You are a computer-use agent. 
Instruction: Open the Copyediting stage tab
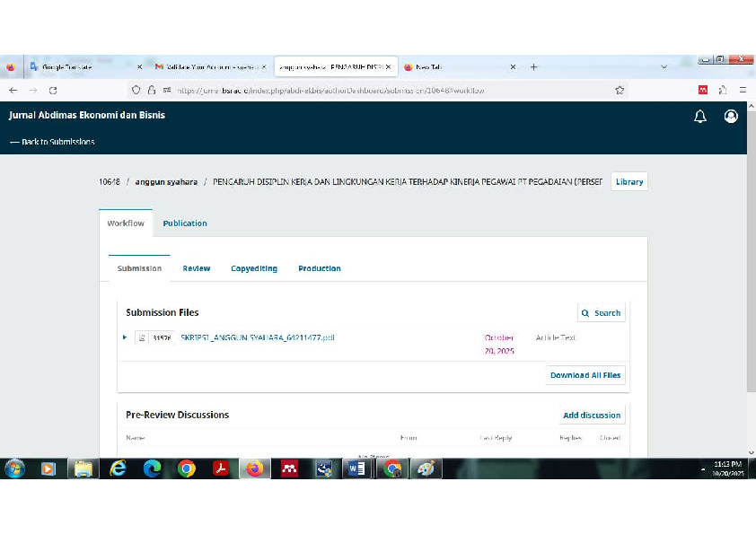254,268
